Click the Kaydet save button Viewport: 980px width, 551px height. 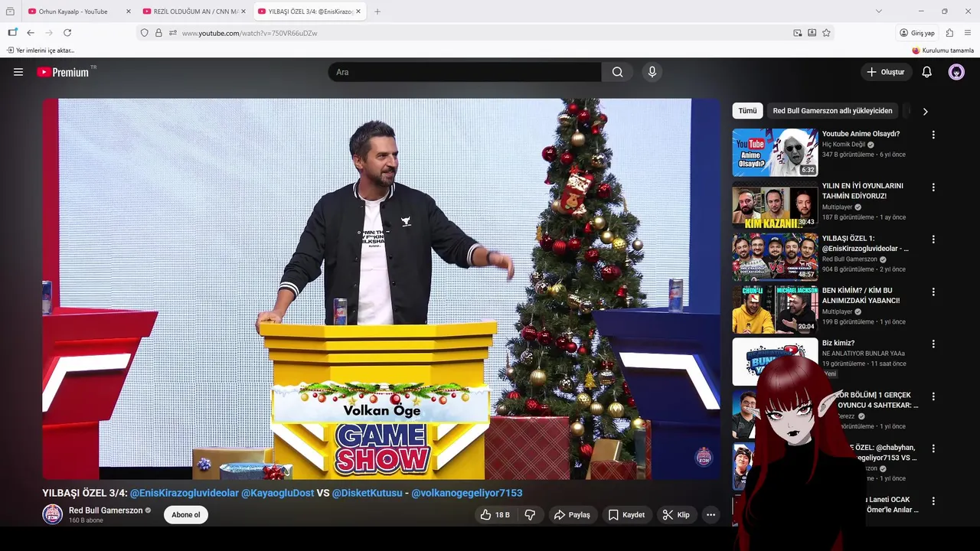click(626, 515)
